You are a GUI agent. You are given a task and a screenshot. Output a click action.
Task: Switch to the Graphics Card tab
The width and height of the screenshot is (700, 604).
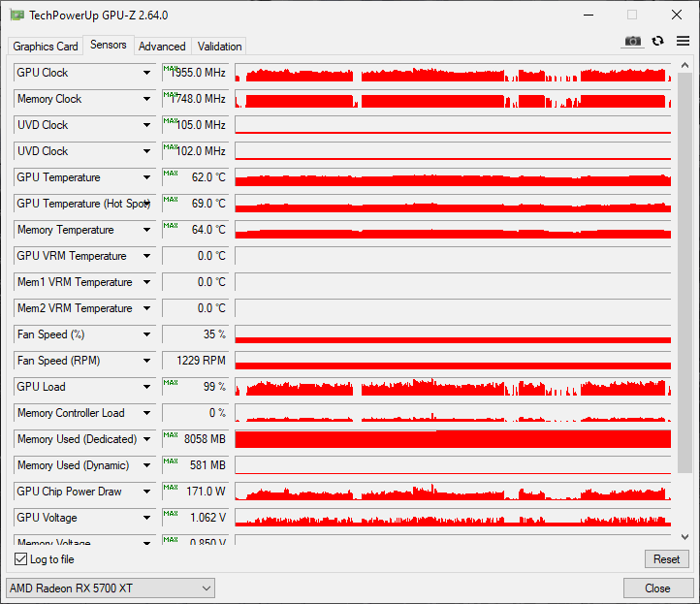[46, 46]
